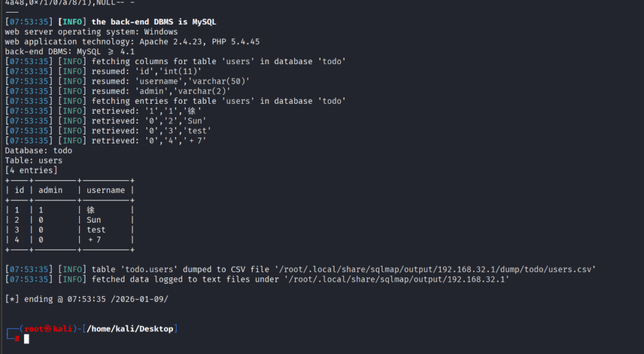Select the 'id' column header in the table
Screen dimensions: 644x354
(19, 190)
